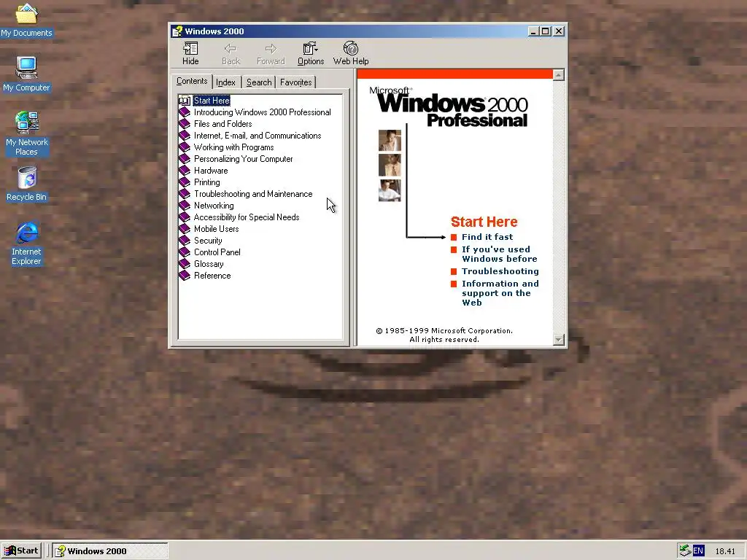Select 'Printing' topic text
Image resolution: width=747 pixels, height=560 pixels.
tap(206, 182)
